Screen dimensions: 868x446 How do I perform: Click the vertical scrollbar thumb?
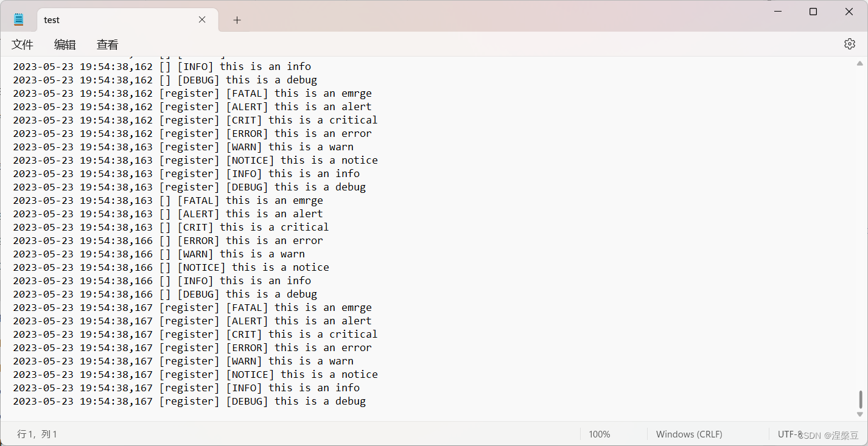(x=860, y=399)
